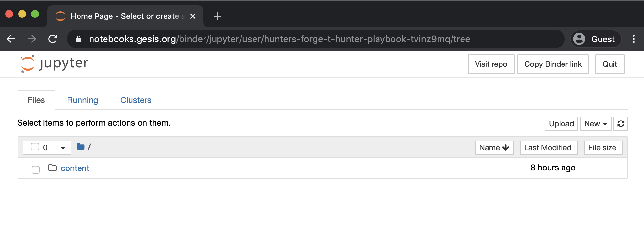Toggle the select-all checkbox in the header

point(35,146)
